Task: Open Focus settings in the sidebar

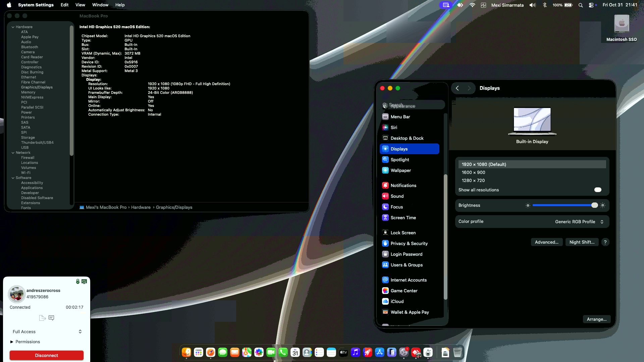Action: coord(409,207)
